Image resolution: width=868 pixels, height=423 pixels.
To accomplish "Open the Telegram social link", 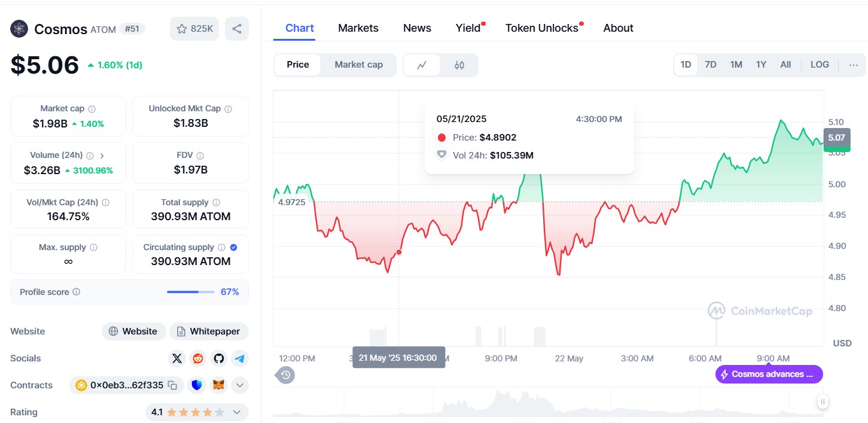I will [240, 358].
